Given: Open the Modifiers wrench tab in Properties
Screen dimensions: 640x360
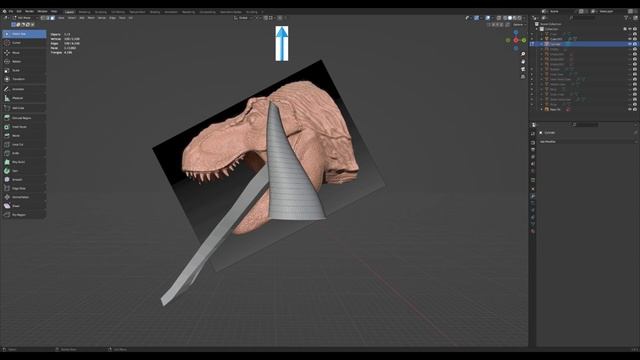Looking at the screenshot, I should tap(533, 196).
